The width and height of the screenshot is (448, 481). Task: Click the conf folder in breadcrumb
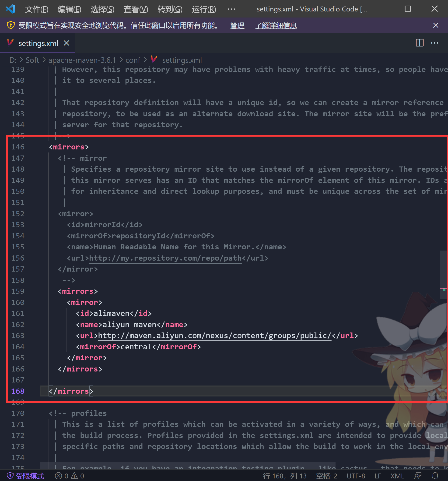133,60
